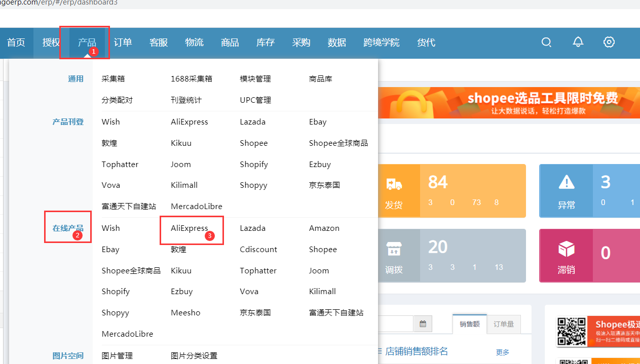Open the 商品 navigation menu
The height and width of the screenshot is (364, 640).
coord(230,43)
